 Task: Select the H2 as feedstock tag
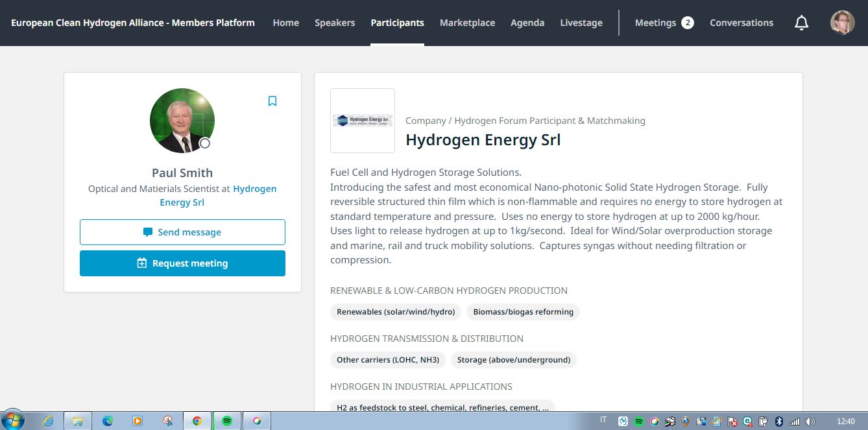point(443,407)
